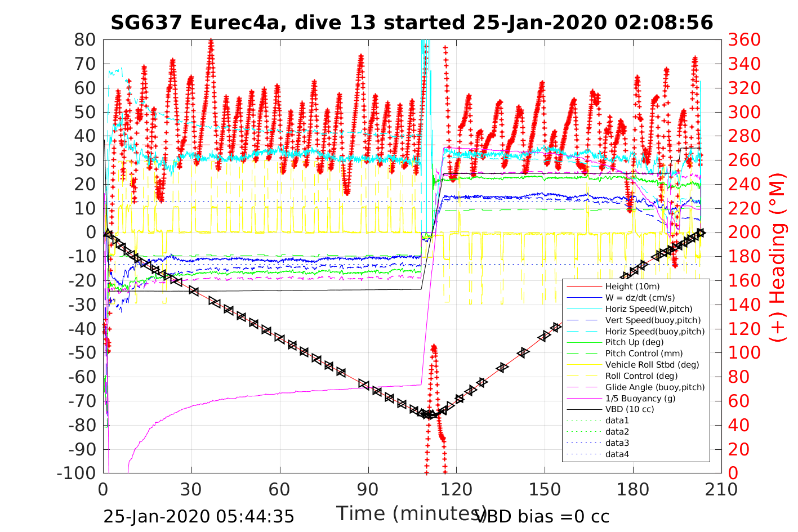Click the red '300' heading tick
Screen dimensions: 798x532
click(744, 112)
